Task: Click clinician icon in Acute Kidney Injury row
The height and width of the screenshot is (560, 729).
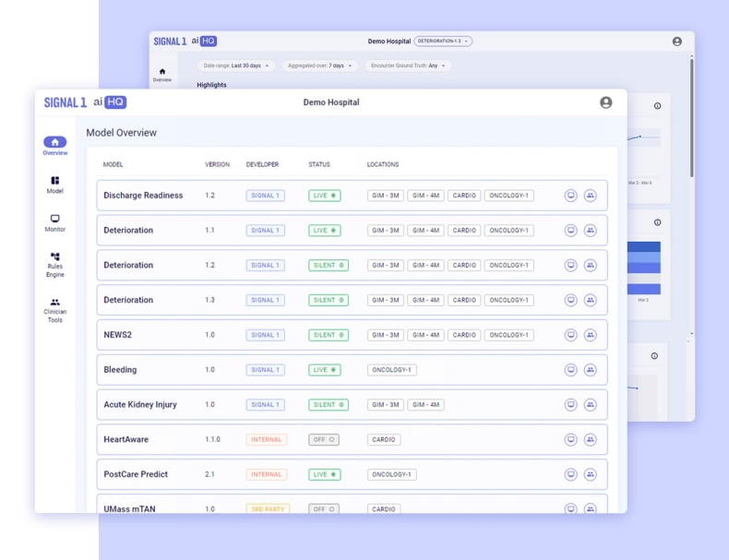Action: tap(590, 405)
